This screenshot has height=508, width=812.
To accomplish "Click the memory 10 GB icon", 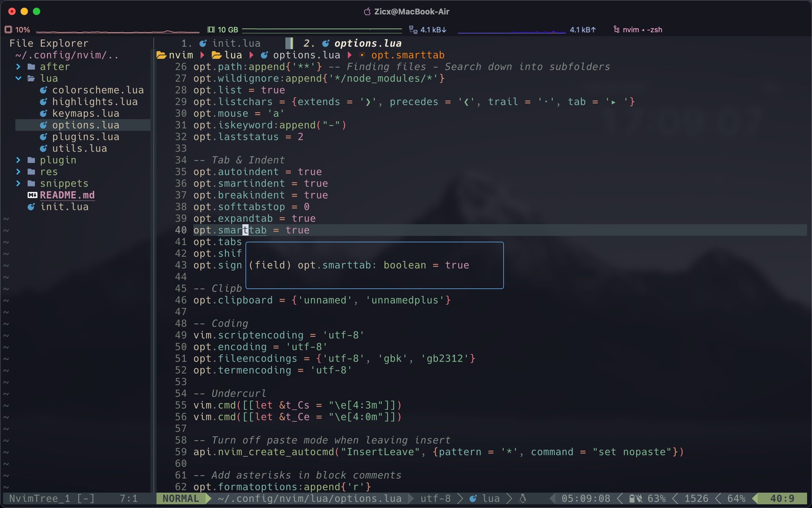I will click(211, 29).
